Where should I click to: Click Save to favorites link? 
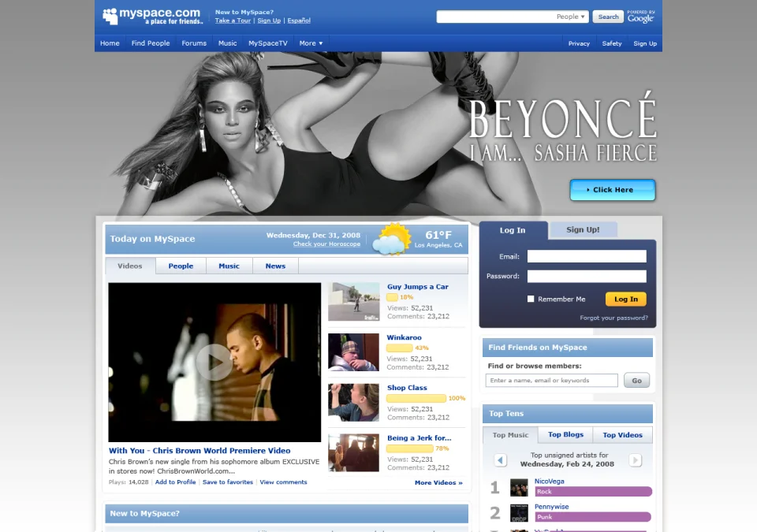pyautogui.click(x=228, y=482)
